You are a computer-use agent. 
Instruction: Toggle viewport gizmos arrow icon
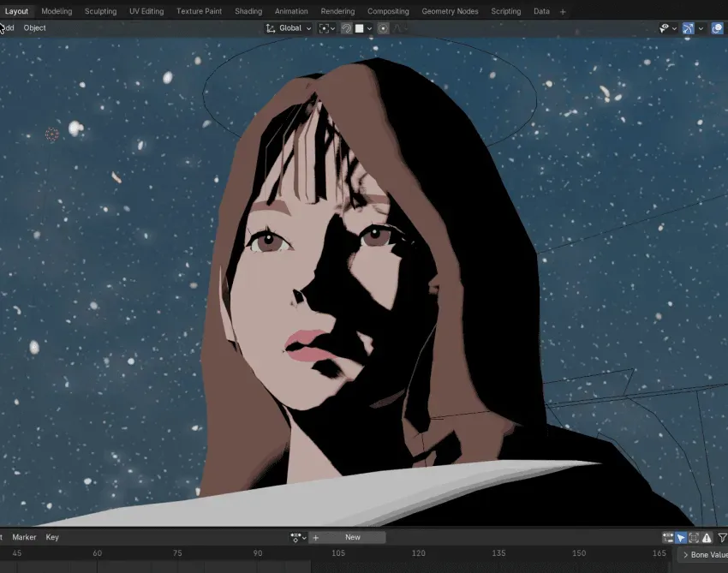pyautogui.click(x=688, y=28)
